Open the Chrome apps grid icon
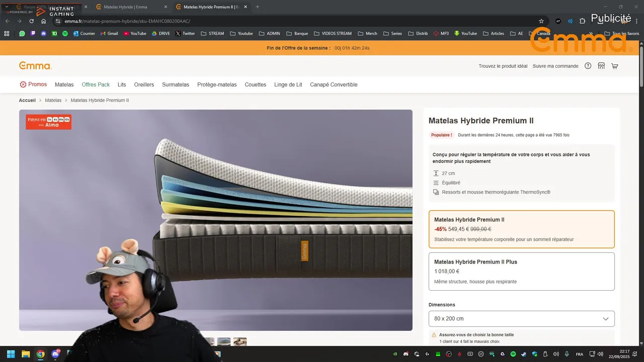The image size is (644, 362). [x=7, y=34]
